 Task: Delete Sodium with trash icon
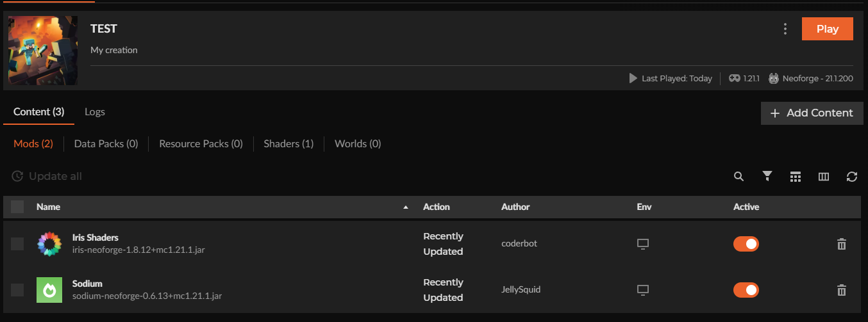click(842, 290)
